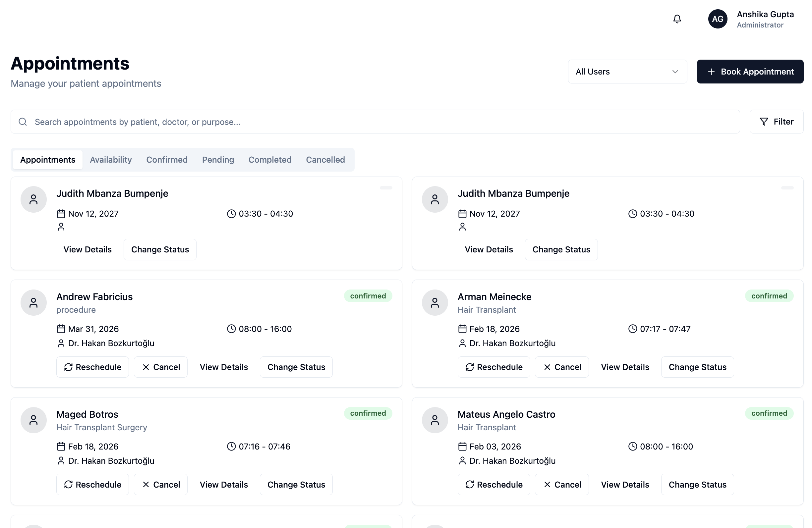Click the search magnifier icon
The height and width of the screenshot is (528, 812).
point(23,122)
